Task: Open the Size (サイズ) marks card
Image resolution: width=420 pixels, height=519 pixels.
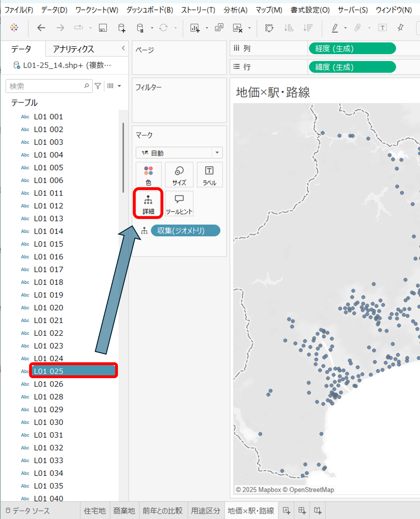Action: click(x=179, y=175)
